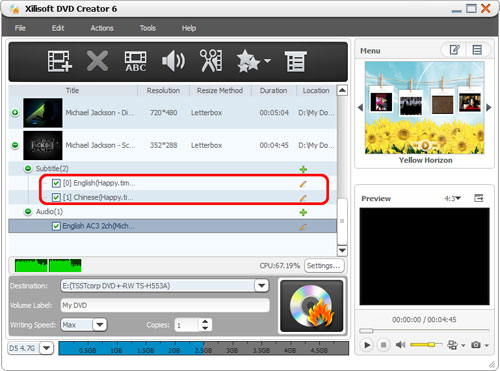Mute the preview volume speaker
The height and width of the screenshot is (371, 500).
400,345
